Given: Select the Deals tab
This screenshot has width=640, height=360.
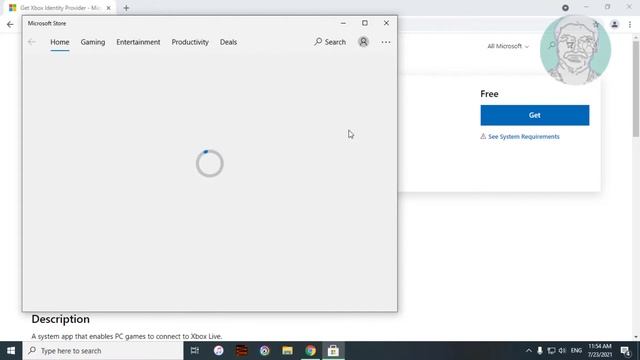Looking at the screenshot, I should coord(228,42).
